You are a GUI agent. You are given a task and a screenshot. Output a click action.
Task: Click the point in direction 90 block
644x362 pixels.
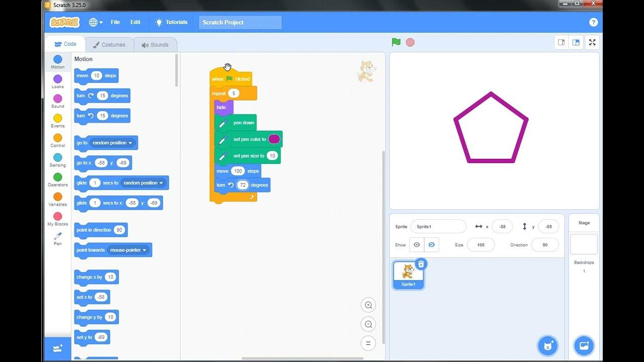(x=101, y=230)
